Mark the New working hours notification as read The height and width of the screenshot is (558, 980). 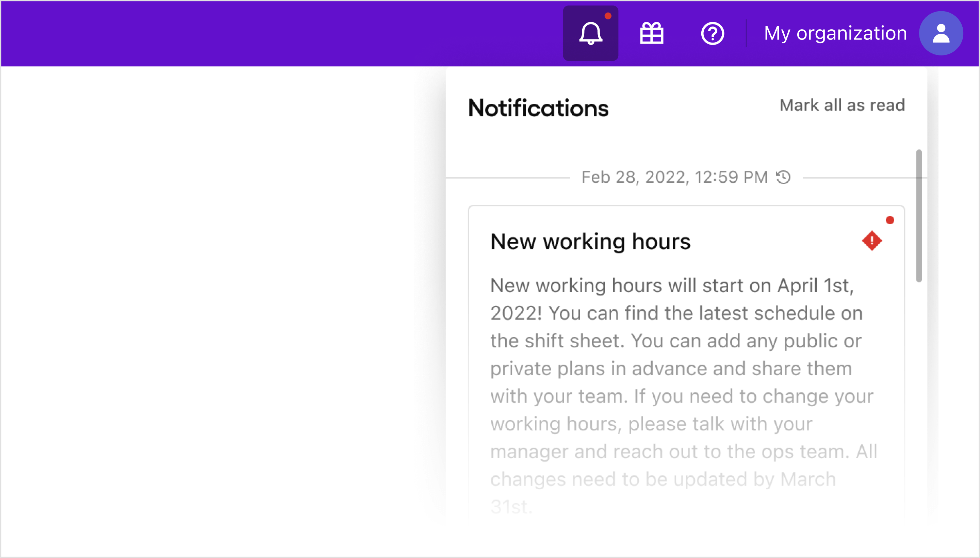[890, 219]
